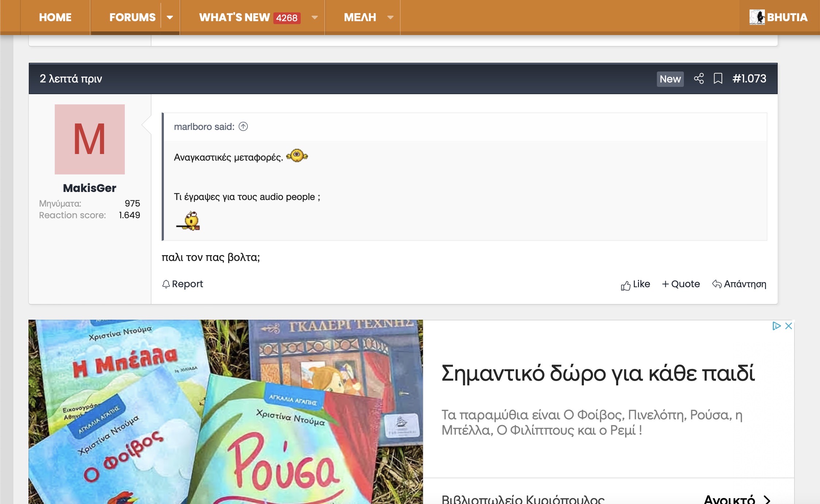Screen dimensions: 820x504
Task: Add post to multi-quote with + Quote
Action: click(x=681, y=284)
